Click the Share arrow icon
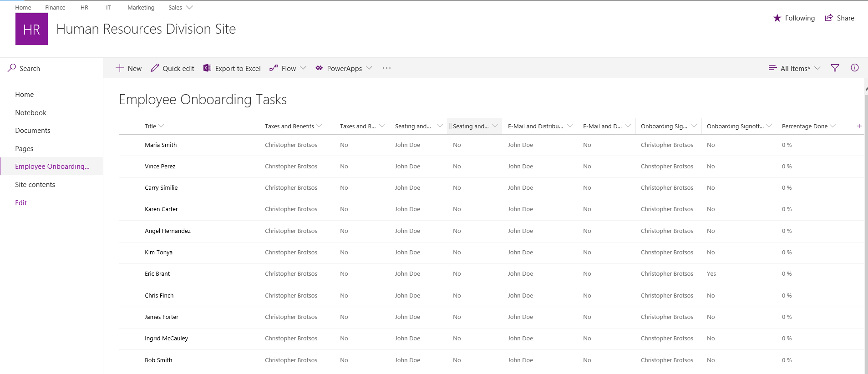The image size is (868, 374). click(x=829, y=18)
